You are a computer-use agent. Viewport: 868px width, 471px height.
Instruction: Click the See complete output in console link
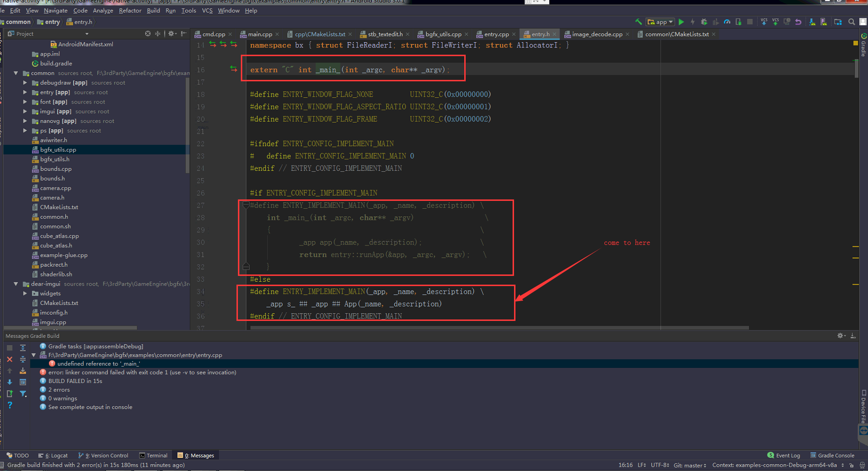[x=90, y=407]
